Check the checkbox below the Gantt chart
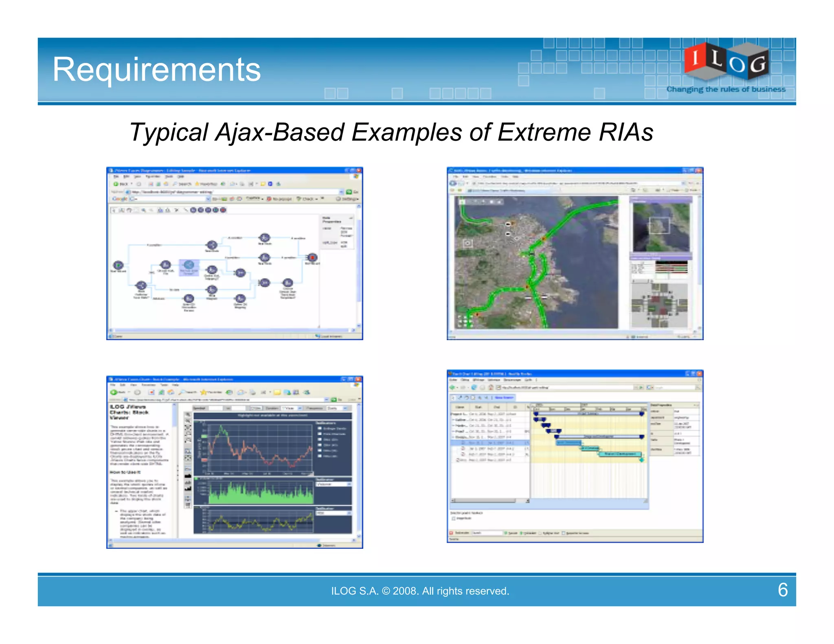This screenshot has height=644, width=834. point(453,519)
